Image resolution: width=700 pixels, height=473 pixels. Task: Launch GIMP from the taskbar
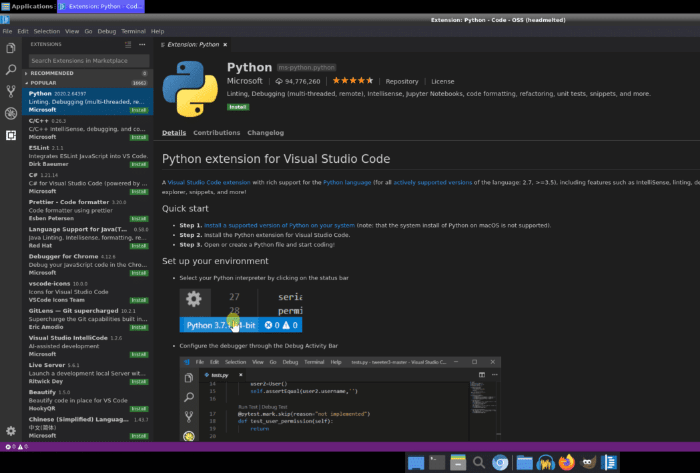(588, 462)
